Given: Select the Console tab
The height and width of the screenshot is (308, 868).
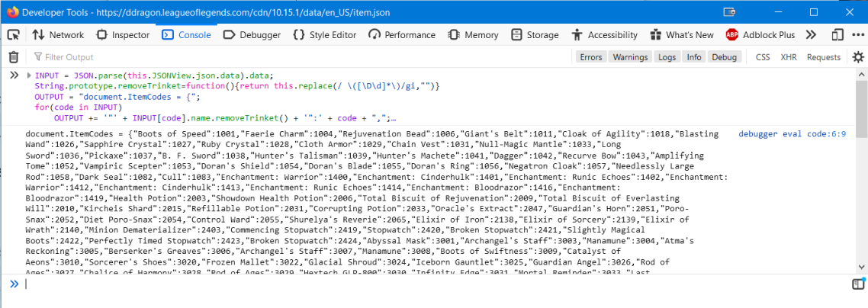Looking at the screenshot, I should pyautogui.click(x=187, y=35).
